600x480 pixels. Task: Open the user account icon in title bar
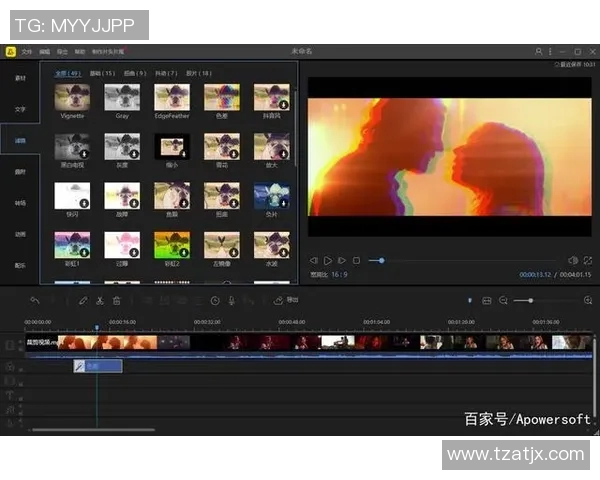coord(539,51)
